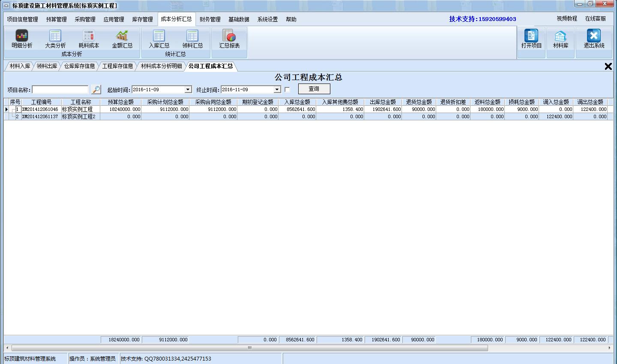Open the 终止时间 date dropdown
The image size is (617, 364).
pos(276,89)
